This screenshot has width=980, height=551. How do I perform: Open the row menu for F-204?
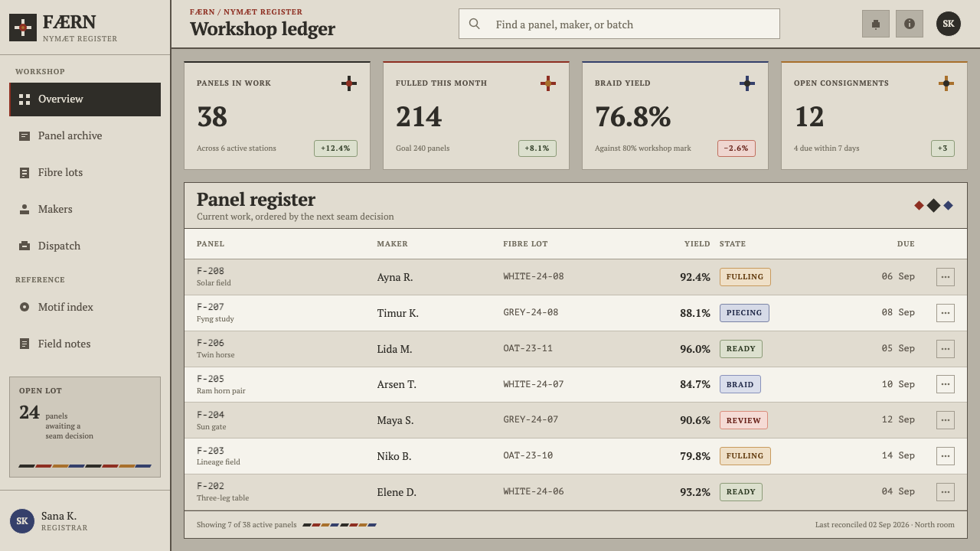pyautogui.click(x=946, y=420)
